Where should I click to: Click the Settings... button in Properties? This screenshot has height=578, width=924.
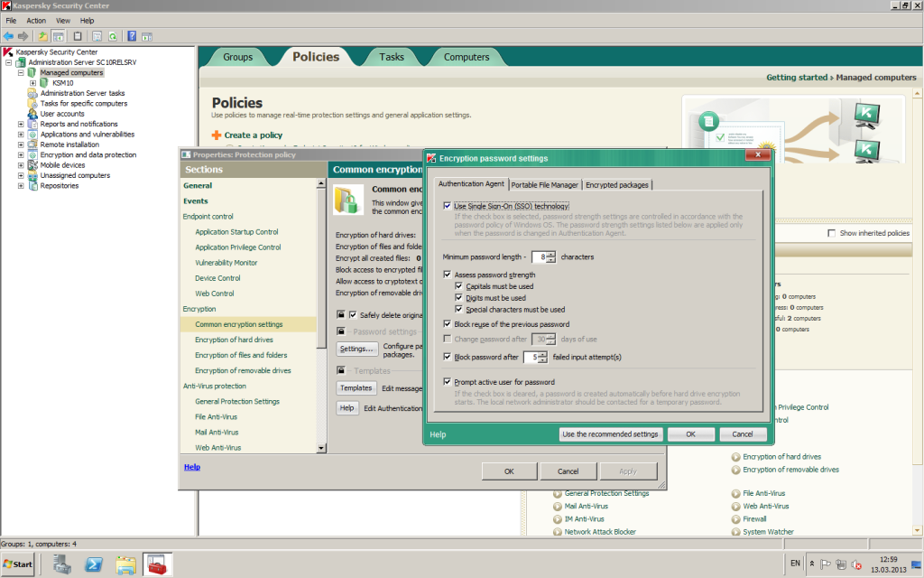click(356, 349)
